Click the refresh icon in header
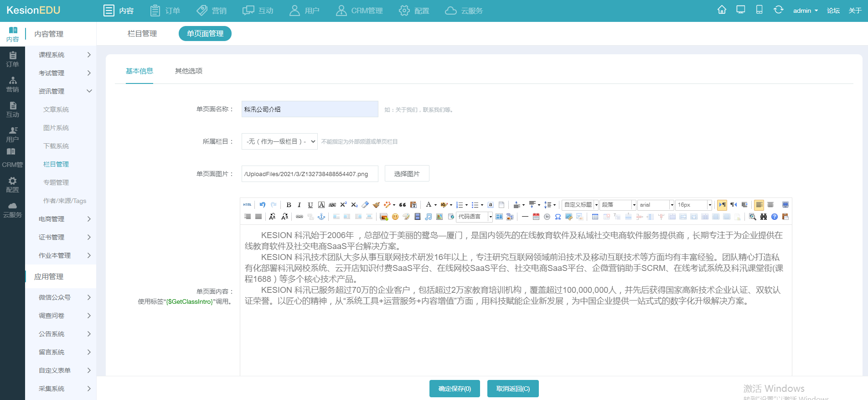This screenshot has width=868, height=400. [778, 10]
